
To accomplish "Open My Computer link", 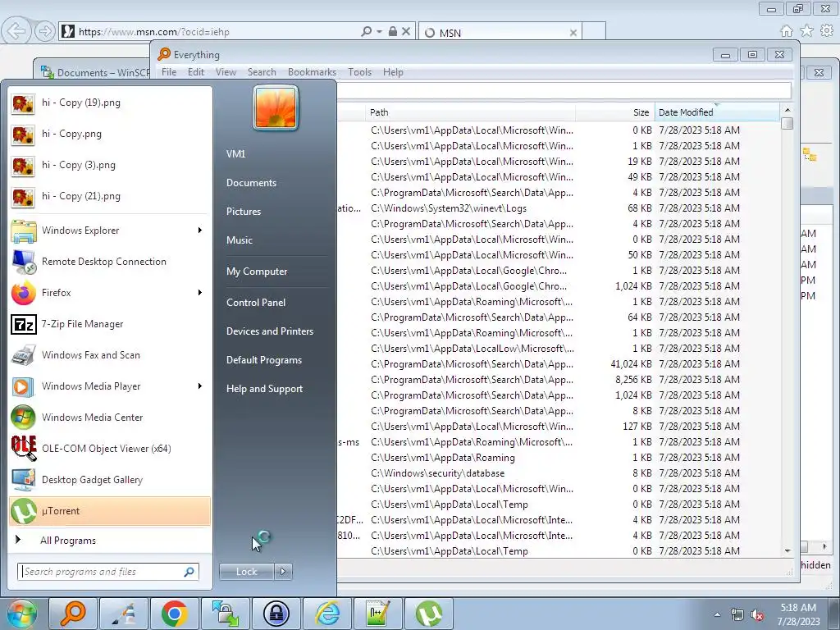I will click(x=257, y=272).
